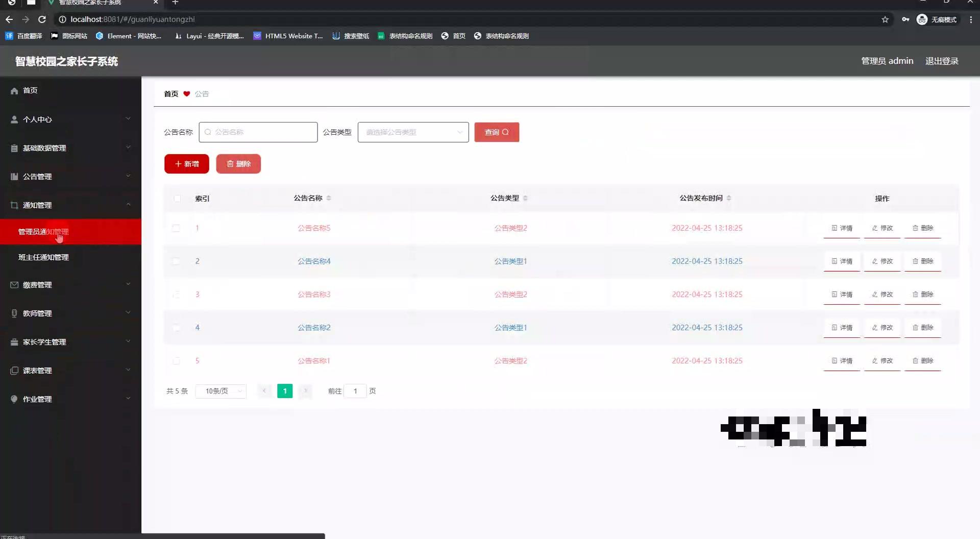Screen dimensions: 980x539
Task: Click the 新增 add button
Action: [187, 164]
